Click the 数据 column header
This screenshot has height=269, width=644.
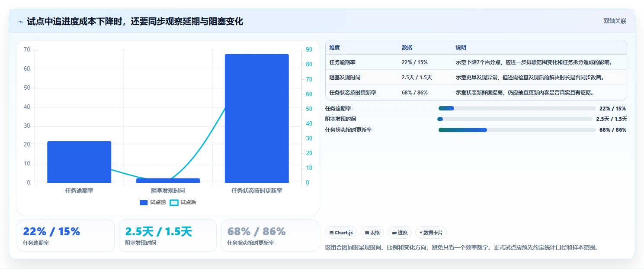(407, 48)
